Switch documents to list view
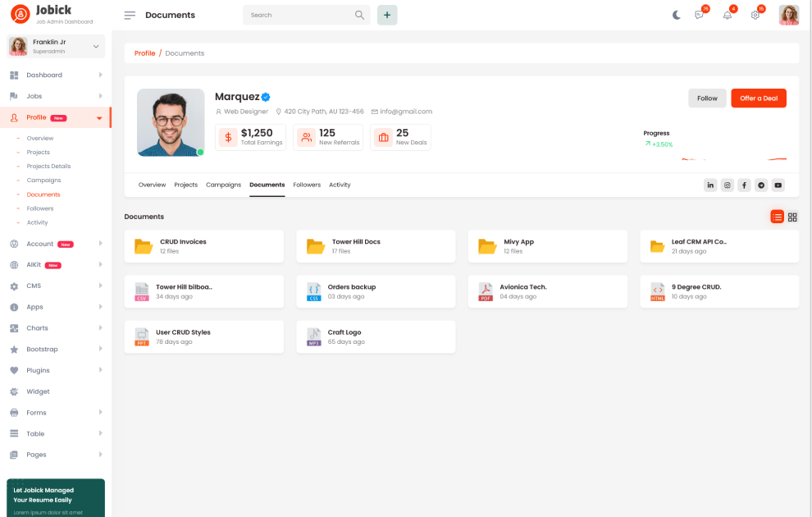The height and width of the screenshot is (517, 812). [777, 217]
